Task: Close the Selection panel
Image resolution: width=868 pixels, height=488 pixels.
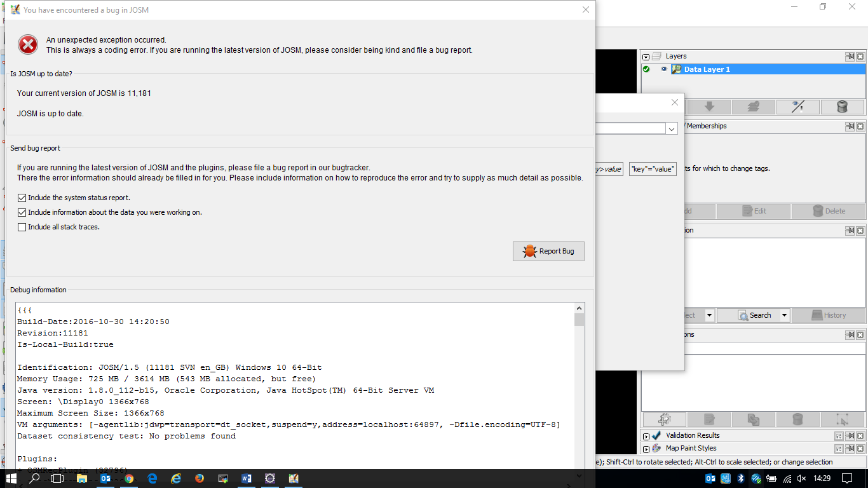Action: 860,231
